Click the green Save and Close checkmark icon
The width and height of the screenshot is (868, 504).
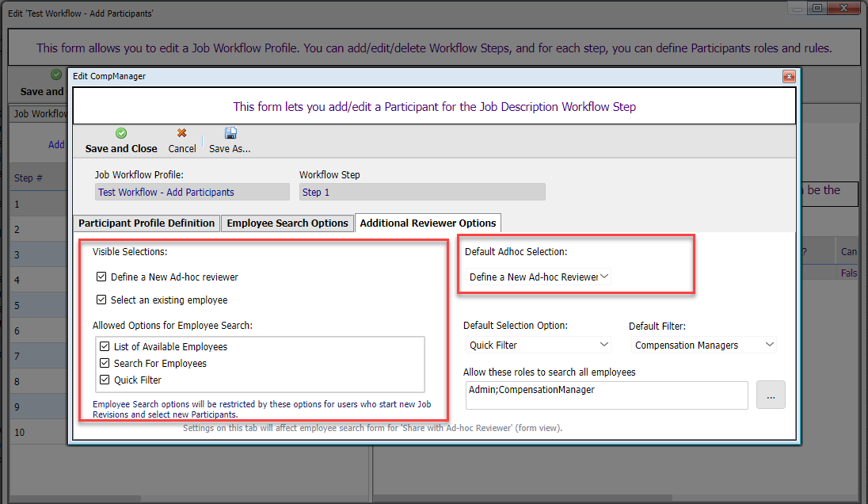(121, 134)
